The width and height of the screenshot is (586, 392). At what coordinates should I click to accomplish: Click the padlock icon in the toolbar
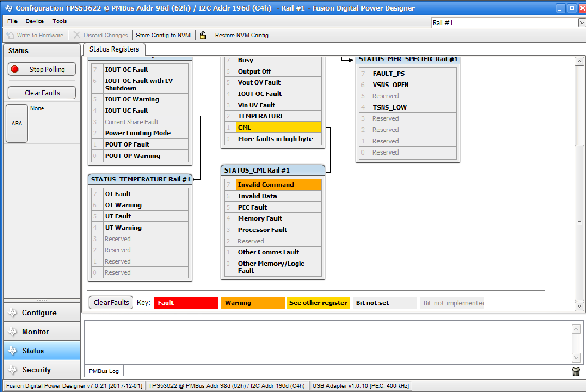[x=203, y=35]
